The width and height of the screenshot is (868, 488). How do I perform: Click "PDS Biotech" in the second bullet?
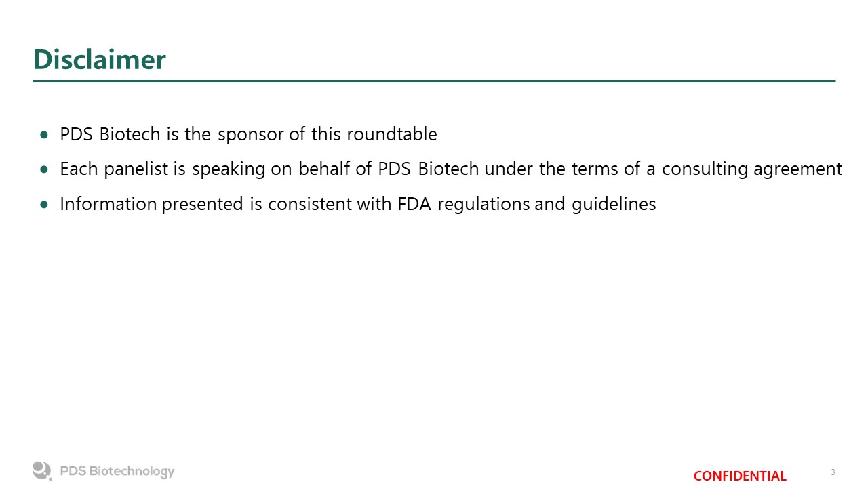[x=428, y=169]
